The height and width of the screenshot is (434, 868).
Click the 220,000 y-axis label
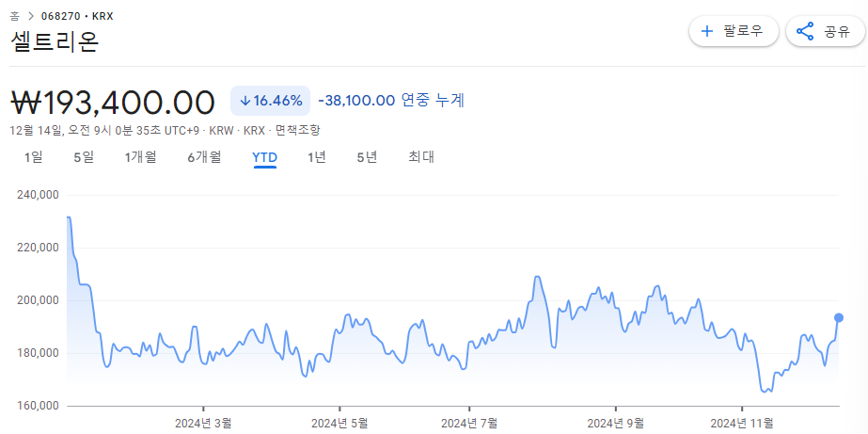[39, 248]
